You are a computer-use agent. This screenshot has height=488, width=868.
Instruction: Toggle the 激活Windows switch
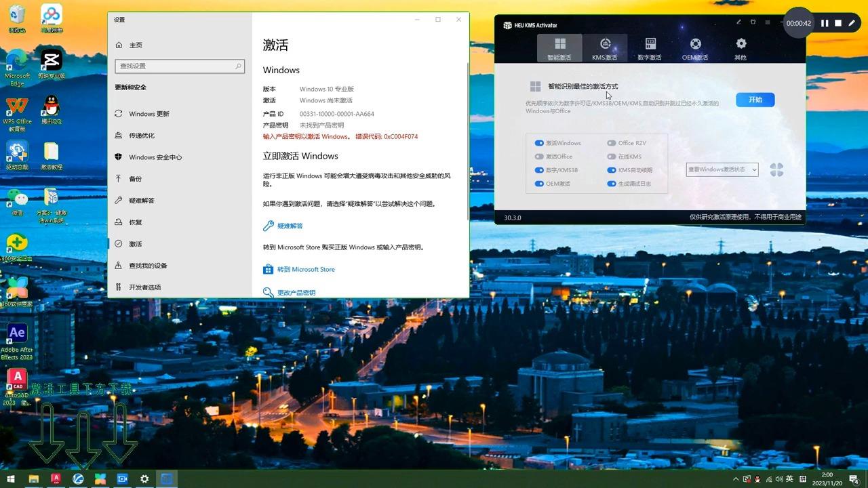point(539,143)
